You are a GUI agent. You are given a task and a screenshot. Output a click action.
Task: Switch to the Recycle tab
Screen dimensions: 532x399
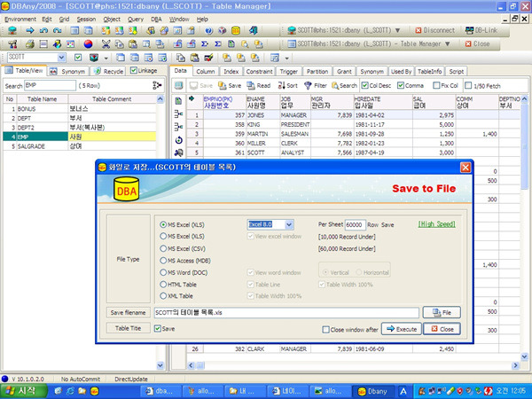click(109, 71)
